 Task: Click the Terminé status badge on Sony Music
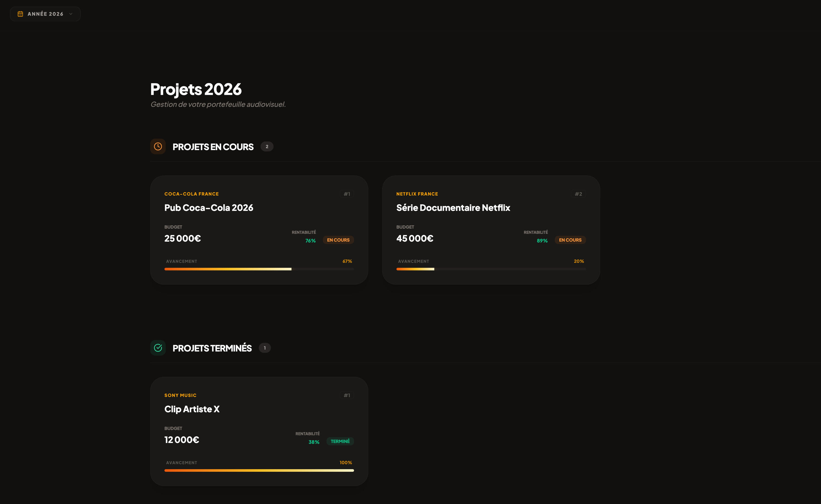coord(340,441)
